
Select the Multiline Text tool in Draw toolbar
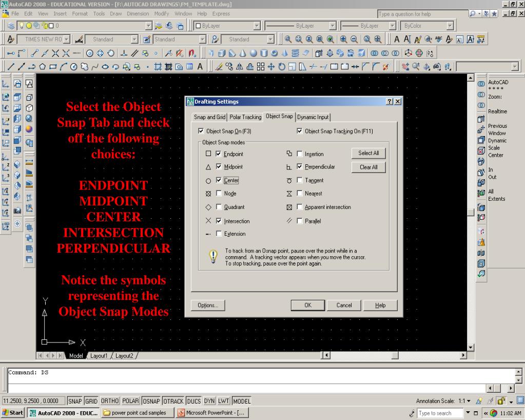(200, 67)
